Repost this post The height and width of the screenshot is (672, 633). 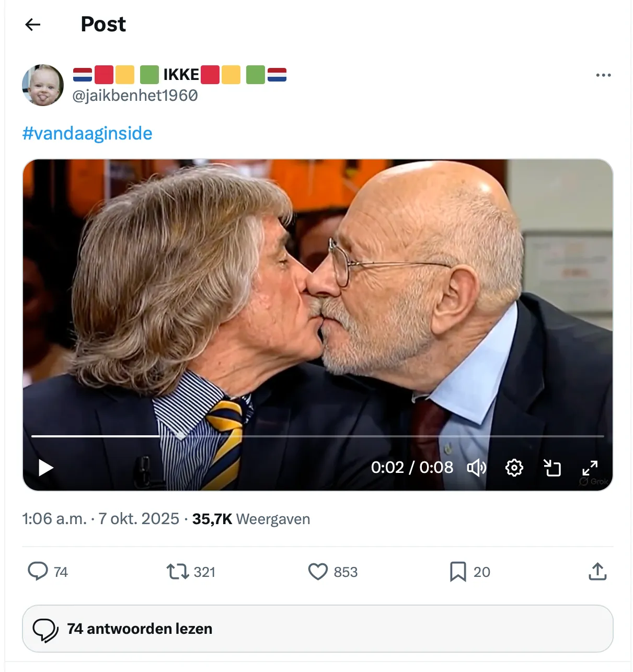tap(178, 572)
